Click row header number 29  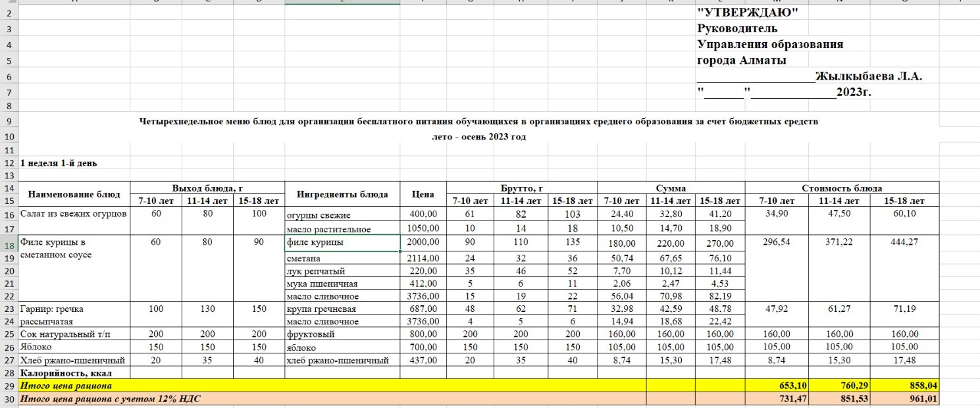coord(9,385)
